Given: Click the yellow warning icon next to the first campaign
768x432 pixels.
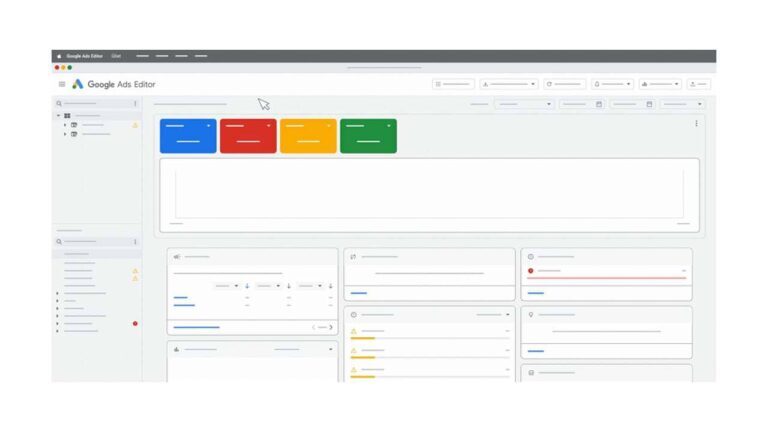Looking at the screenshot, I should click(135, 125).
